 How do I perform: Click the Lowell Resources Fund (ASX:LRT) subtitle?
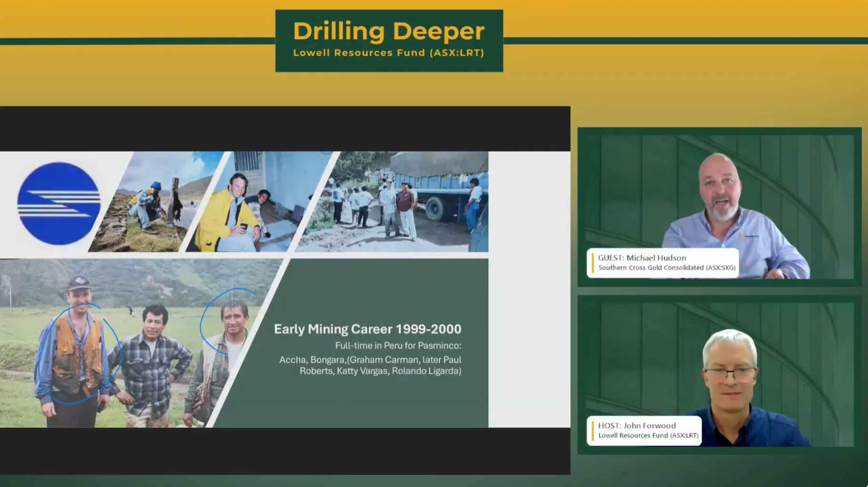click(389, 53)
